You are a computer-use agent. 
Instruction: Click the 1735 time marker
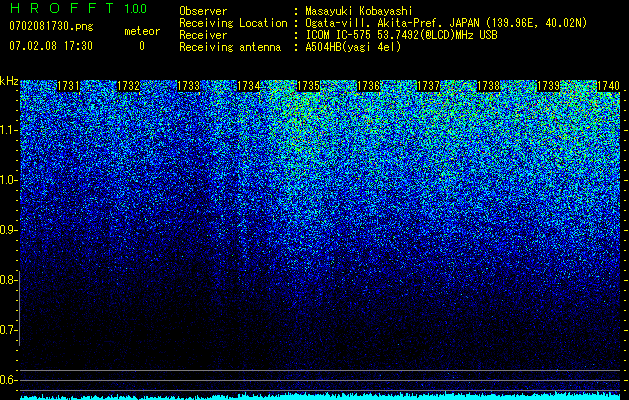pos(308,86)
